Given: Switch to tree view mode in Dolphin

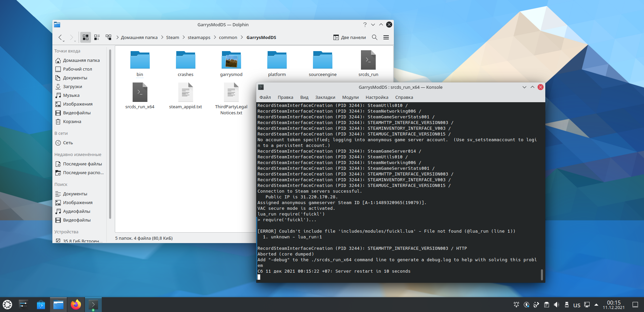Looking at the screenshot, I should tap(108, 37).
